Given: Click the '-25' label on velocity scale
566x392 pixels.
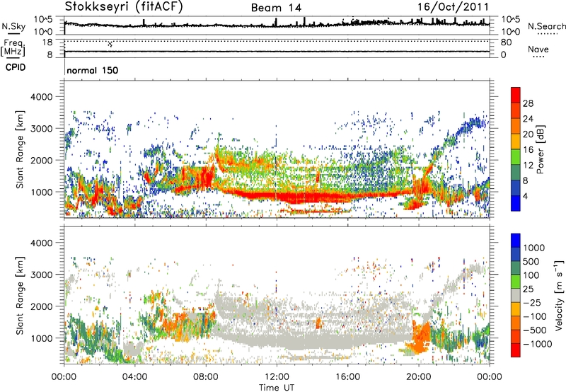Looking at the screenshot, I should pyautogui.click(x=531, y=303).
